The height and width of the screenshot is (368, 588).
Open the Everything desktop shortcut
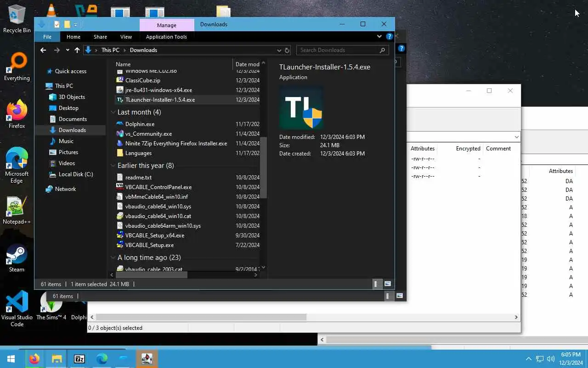17,67
